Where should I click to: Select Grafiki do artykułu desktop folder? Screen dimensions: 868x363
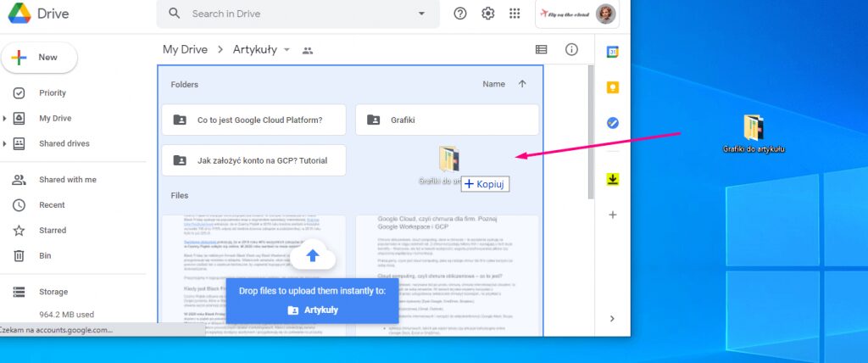coord(754,134)
